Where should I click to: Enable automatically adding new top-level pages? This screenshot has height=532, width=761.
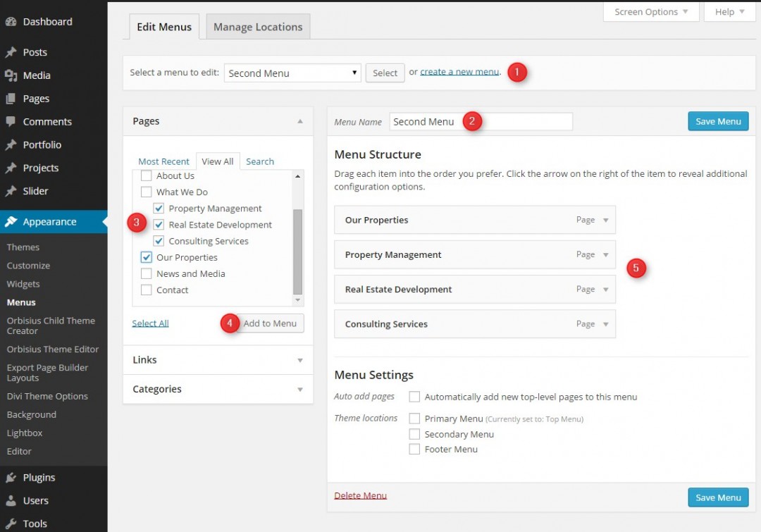coord(414,397)
